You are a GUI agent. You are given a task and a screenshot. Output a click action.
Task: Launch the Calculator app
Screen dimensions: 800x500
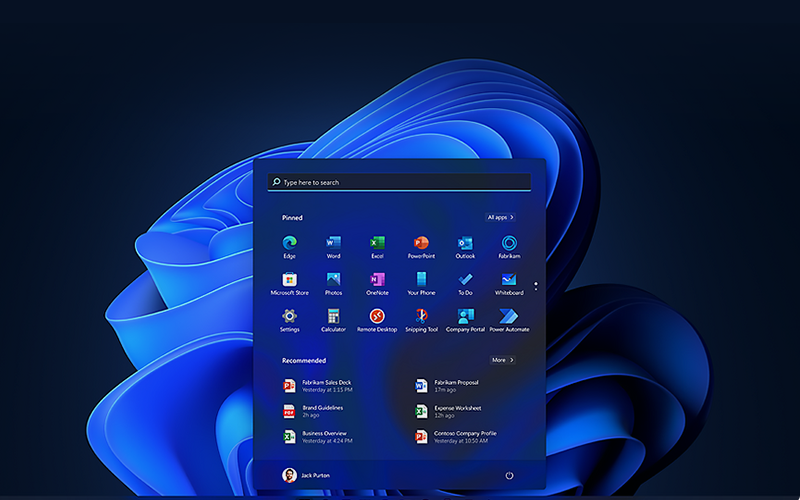click(333, 316)
